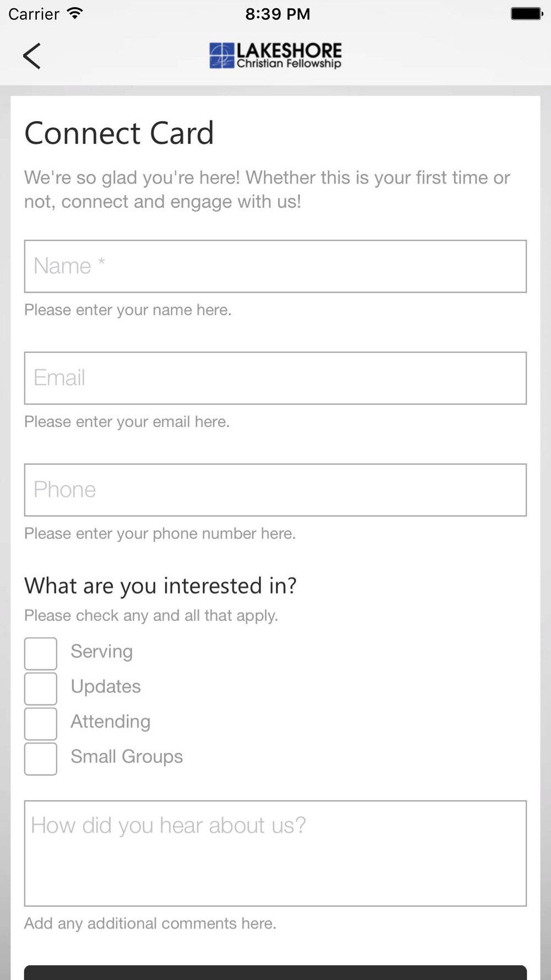Image resolution: width=551 pixels, height=980 pixels.
Task: Click into the Email field
Action: [275, 378]
